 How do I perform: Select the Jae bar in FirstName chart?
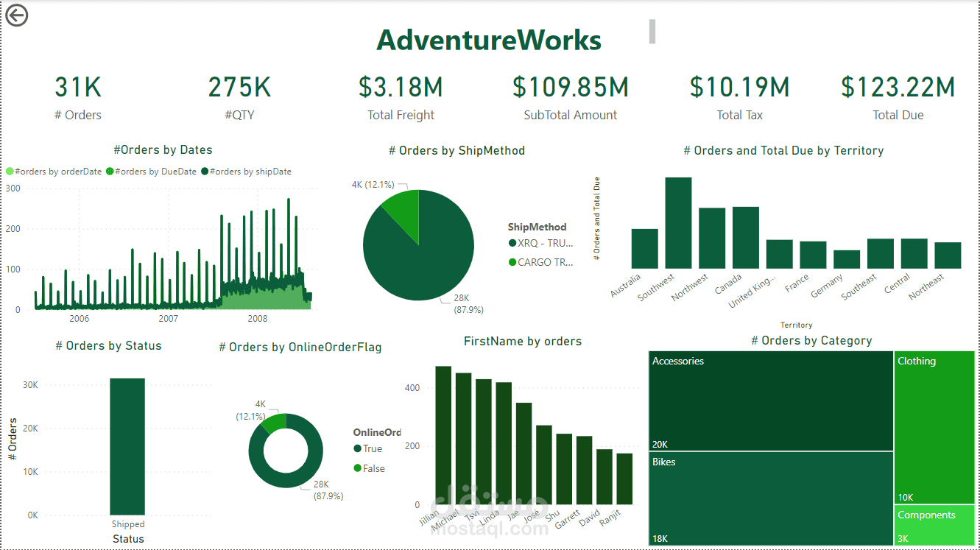pyautogui.click(x=524, y=454)
